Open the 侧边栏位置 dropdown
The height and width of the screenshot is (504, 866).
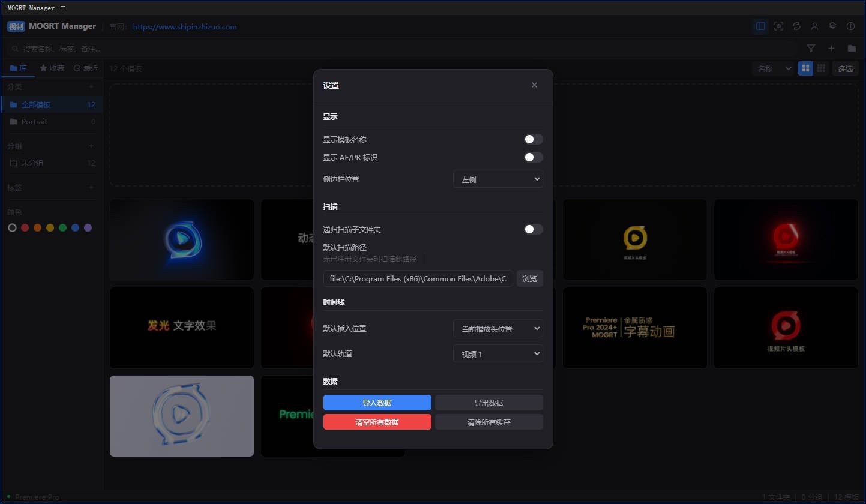click(498, 178)
